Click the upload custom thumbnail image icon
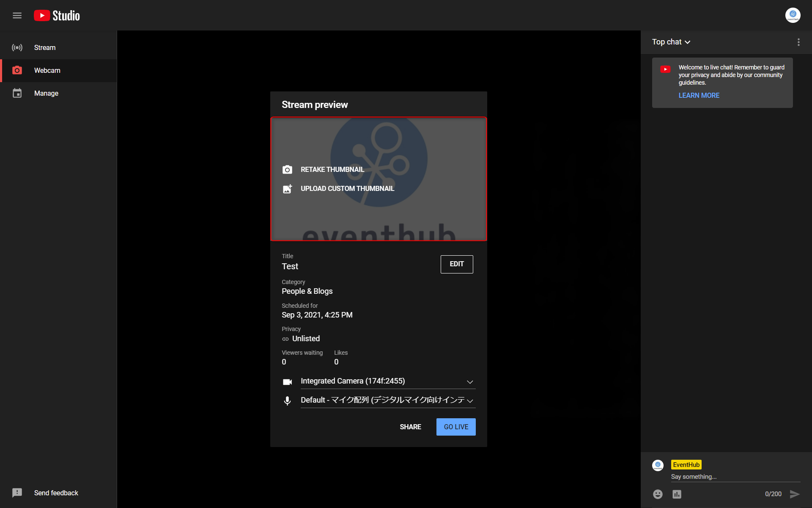This screenshot has width=812, height=508. (x=287, y=189)
